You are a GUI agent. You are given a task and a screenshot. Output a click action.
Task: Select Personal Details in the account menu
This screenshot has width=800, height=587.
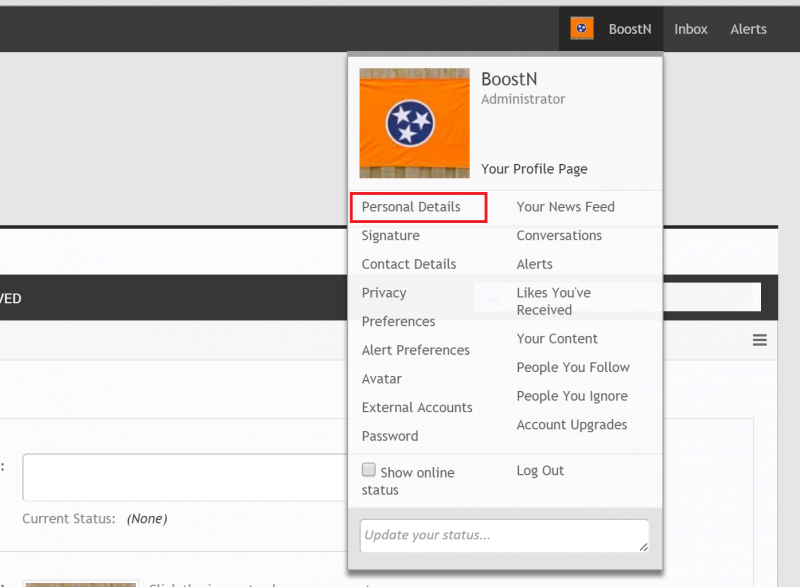(411, 207)
